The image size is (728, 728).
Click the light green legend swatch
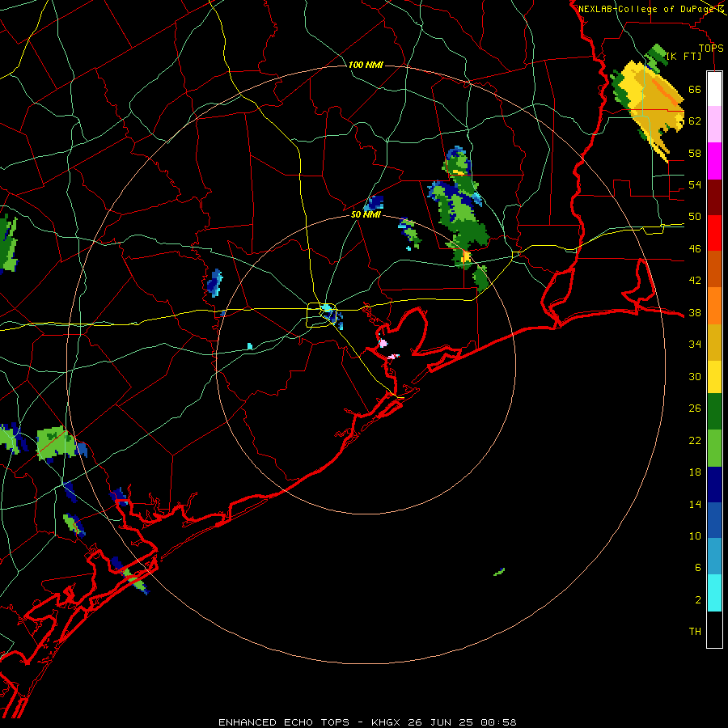point(714,448)
